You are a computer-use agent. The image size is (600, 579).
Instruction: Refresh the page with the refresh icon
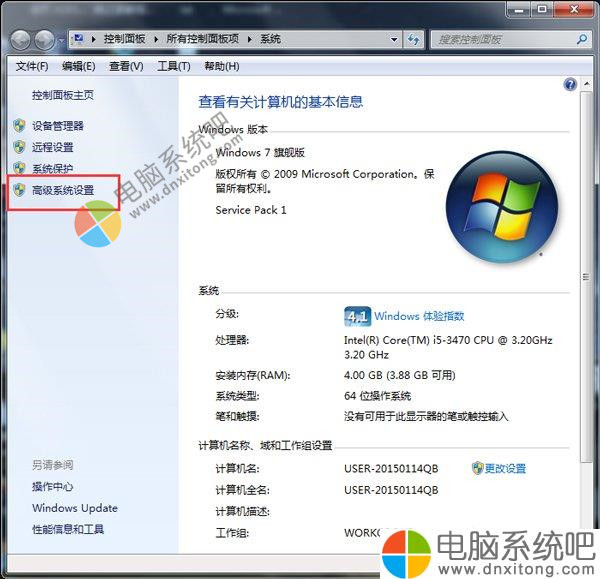click(x=414, y=39)
